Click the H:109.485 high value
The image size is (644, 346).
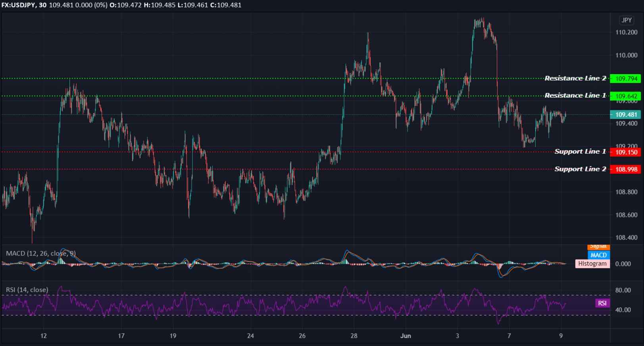click(x=159, y=5)
